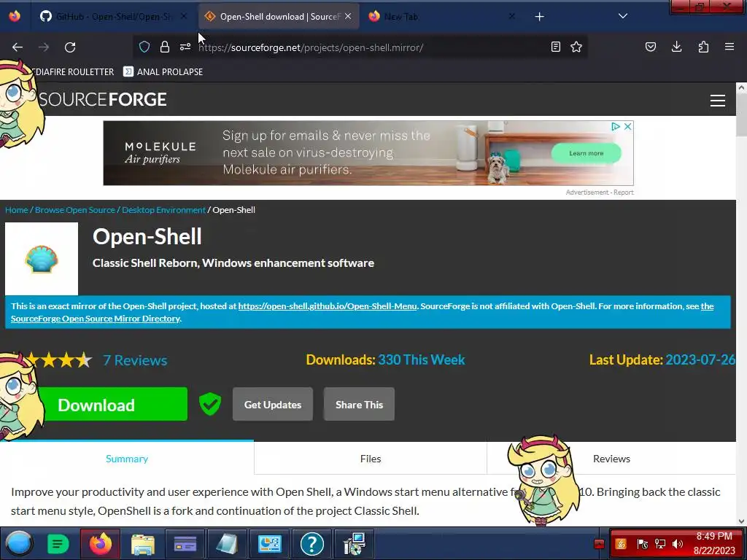
Task: Open a new tab with plus icon
Action: (539, 17)
